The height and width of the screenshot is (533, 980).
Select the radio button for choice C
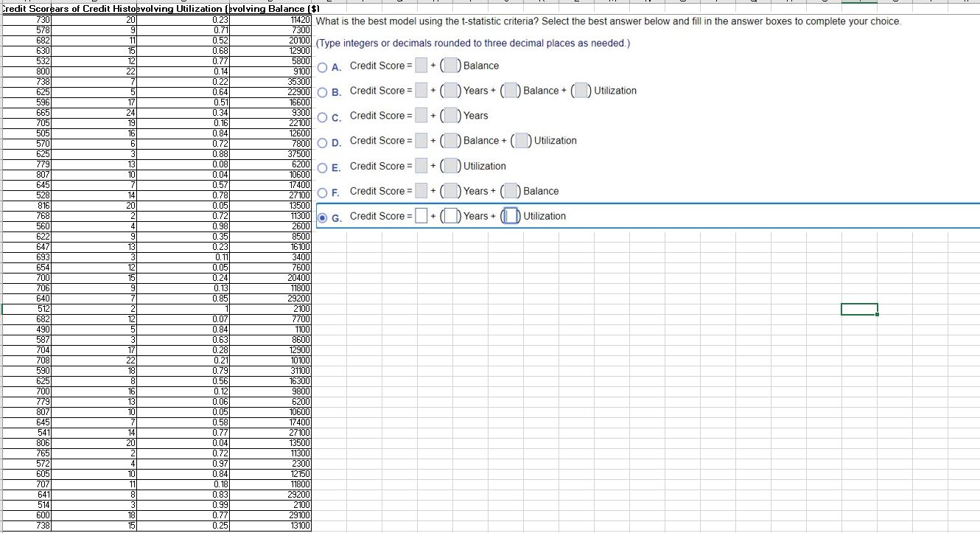(322, 116)
